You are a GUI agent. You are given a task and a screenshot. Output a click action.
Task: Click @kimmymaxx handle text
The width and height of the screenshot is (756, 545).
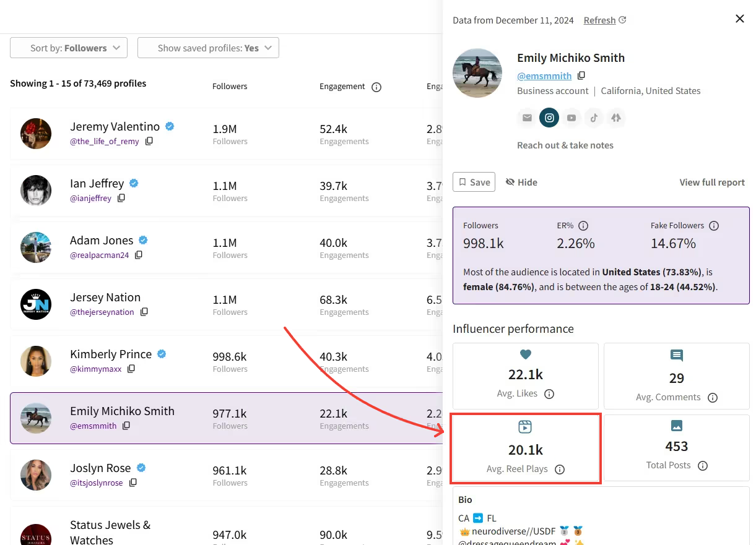coord(95,369)
